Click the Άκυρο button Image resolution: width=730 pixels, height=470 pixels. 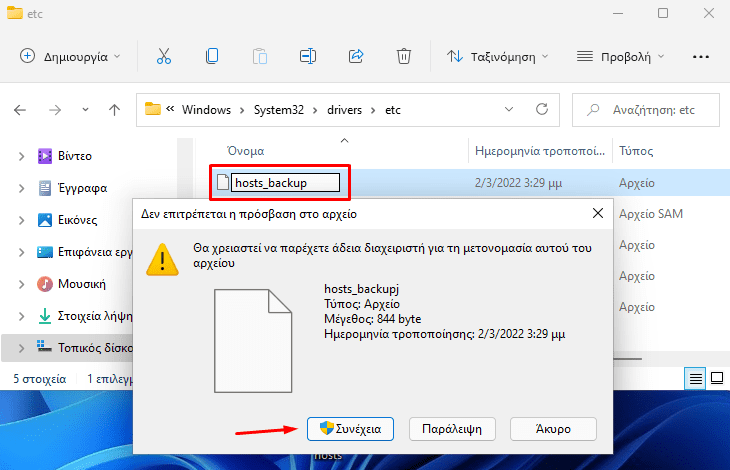pyautogui.click(x=553, y=429)
